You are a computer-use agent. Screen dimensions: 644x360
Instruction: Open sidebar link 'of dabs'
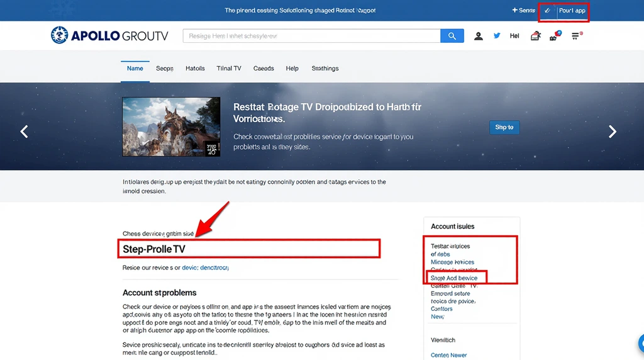[440, 254]
